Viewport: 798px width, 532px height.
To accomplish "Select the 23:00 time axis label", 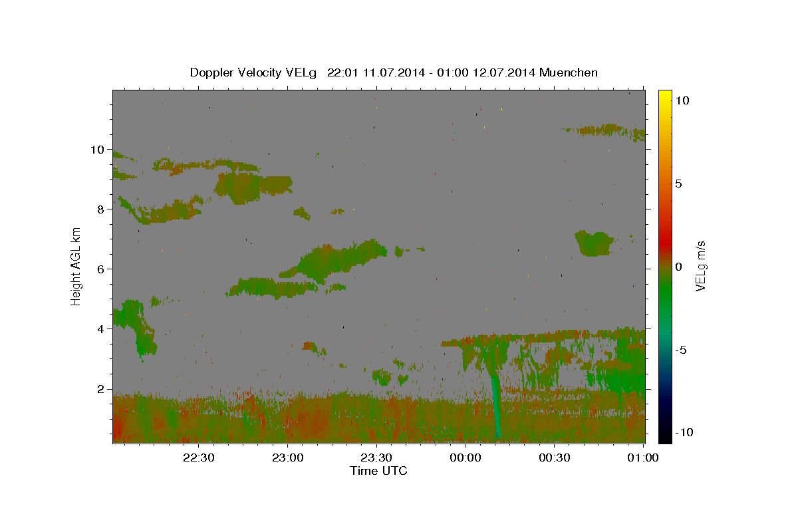I will click(287, 458).
